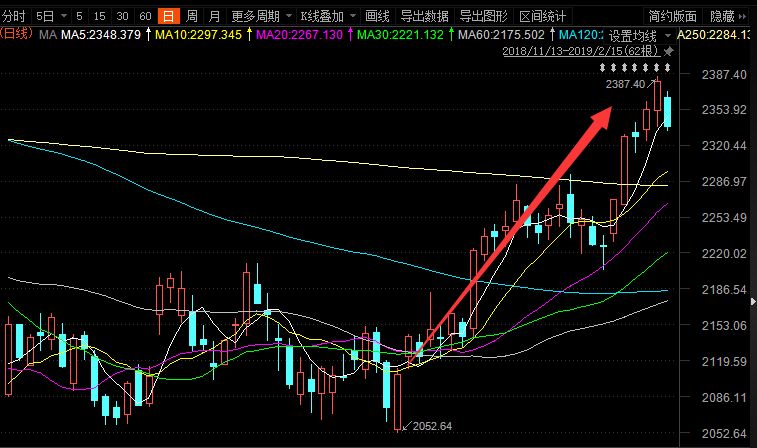This screenshot has width=757, height=448.
Task: Click the 2186.54 price axis label
Action: (x=724, y=289)
